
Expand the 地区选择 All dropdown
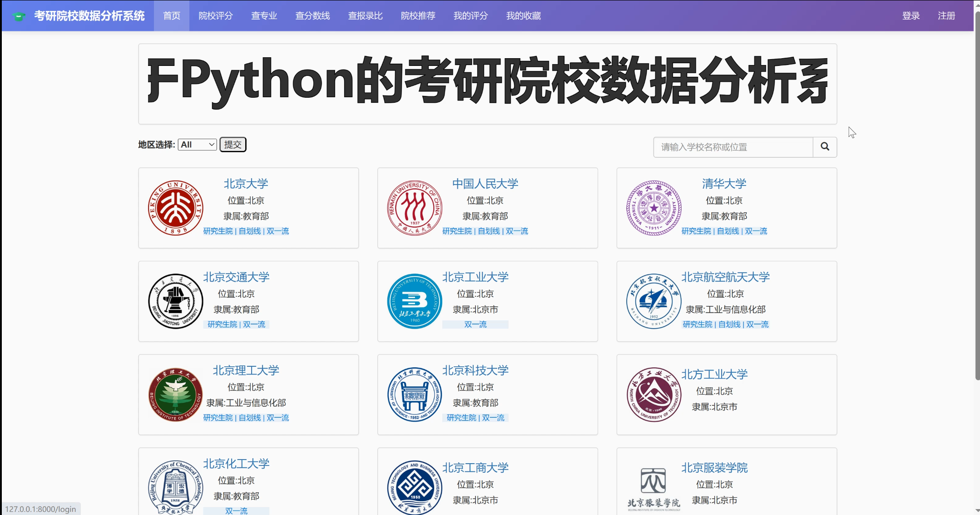pos(197,145)
